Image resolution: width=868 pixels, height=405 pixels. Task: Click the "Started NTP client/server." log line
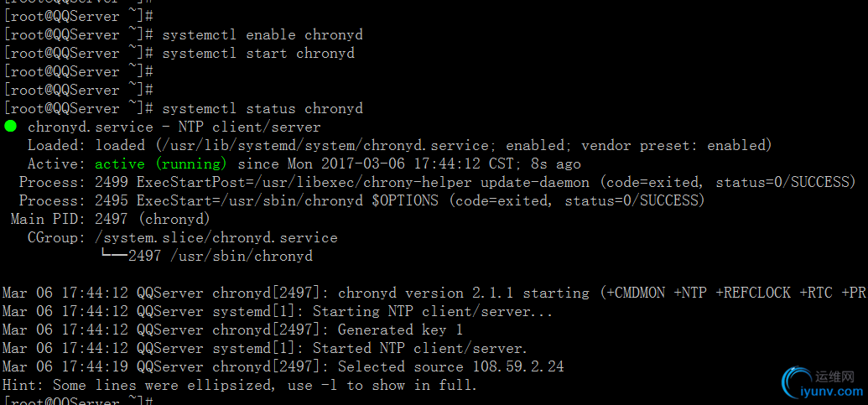tap(419, 349)
